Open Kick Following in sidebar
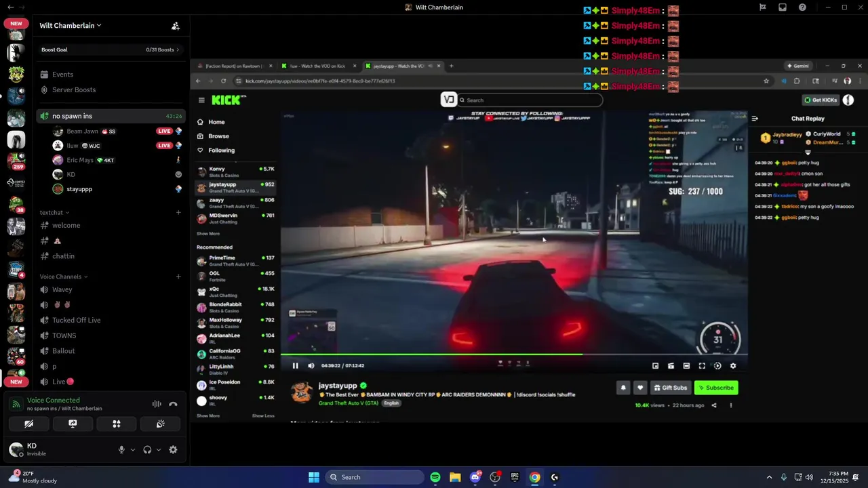Viewport: 868px width, 488px height. 221,150
